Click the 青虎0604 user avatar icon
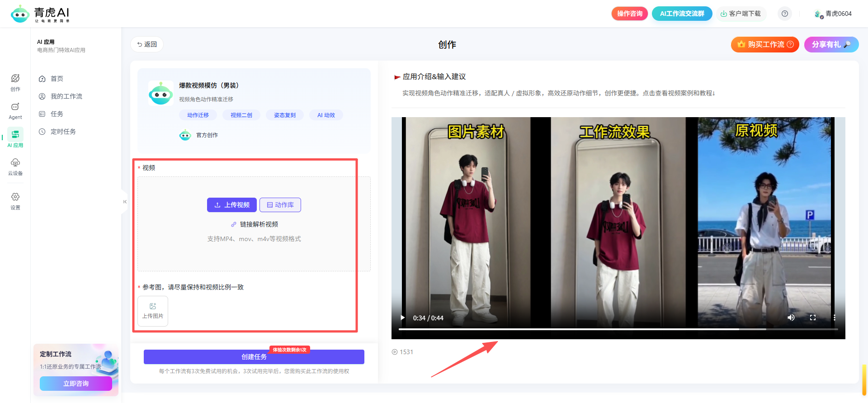Image resolution: width=868 pixels, height=403 pixels. [818, 14]
